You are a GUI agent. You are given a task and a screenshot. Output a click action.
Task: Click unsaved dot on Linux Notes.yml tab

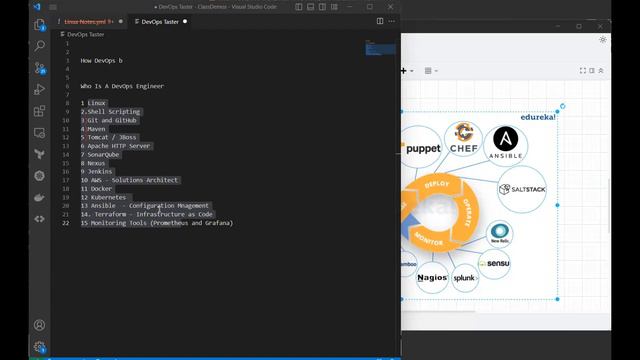[121, 21]
